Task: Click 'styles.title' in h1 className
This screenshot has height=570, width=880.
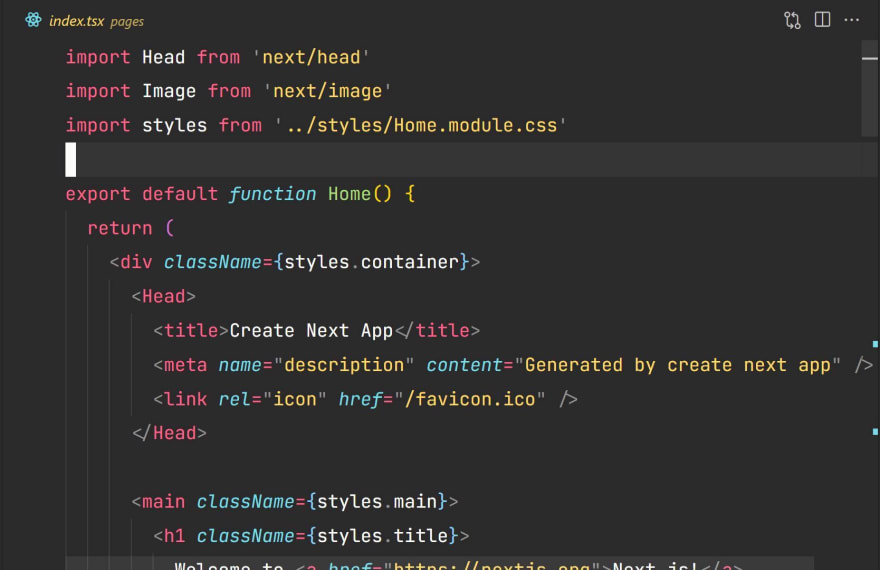Action: pyautogui.click(x=382, y=536)
